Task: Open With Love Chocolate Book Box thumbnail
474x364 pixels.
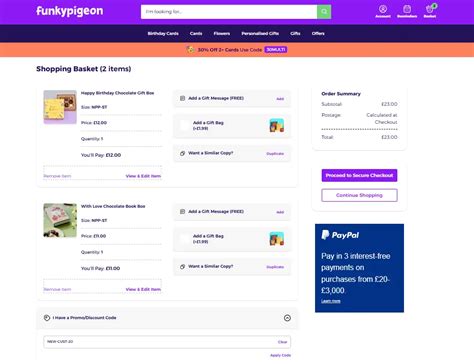Action: [x=60, y=220]
